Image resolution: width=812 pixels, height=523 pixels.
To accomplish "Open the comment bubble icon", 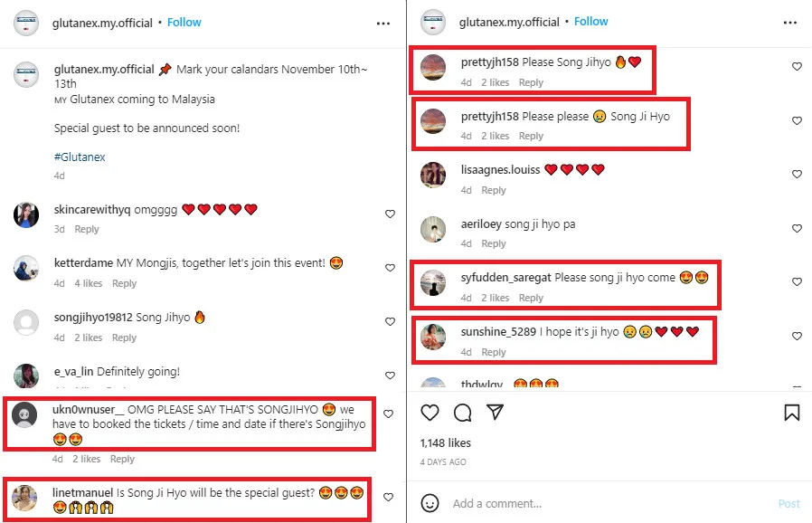I will tap(463, 413).
